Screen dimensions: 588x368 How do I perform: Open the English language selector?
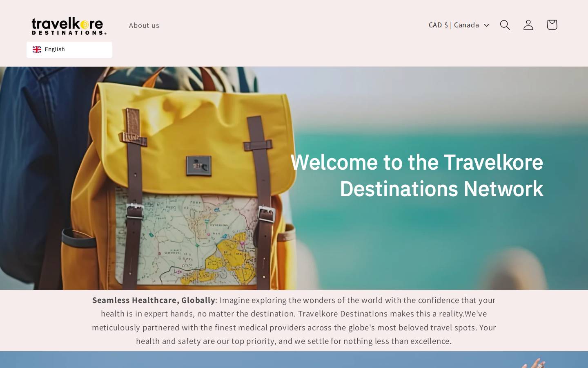coord(69,49)
